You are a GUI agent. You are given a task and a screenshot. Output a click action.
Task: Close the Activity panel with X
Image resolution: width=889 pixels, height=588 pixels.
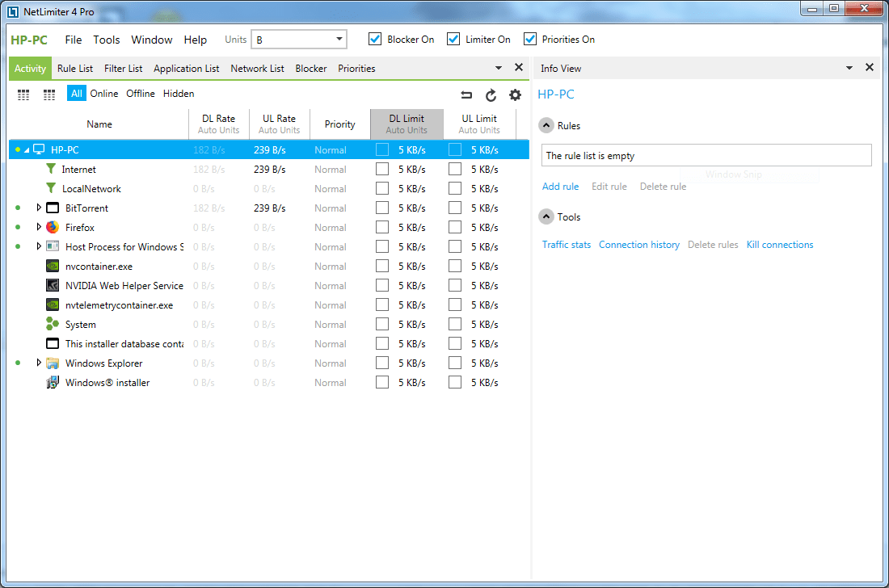[518, 67]
